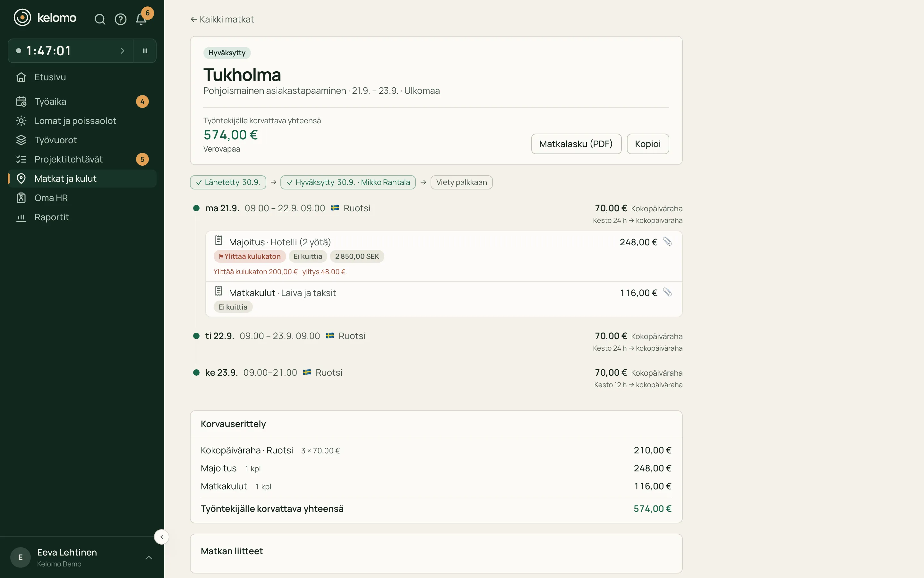Go to Etusivu home page
Screen dimensions: 924x578
coord(82,77)
